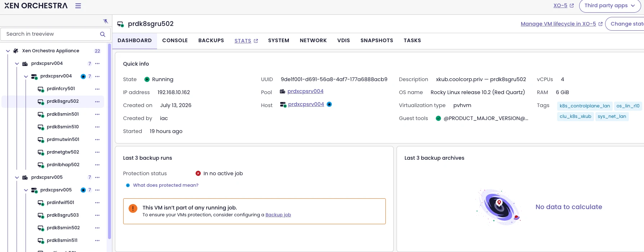Viewport: 644px width, 252px height.
Task: Open host prdxcpsrv004 link in Quick info
Action: coord(306,105)
